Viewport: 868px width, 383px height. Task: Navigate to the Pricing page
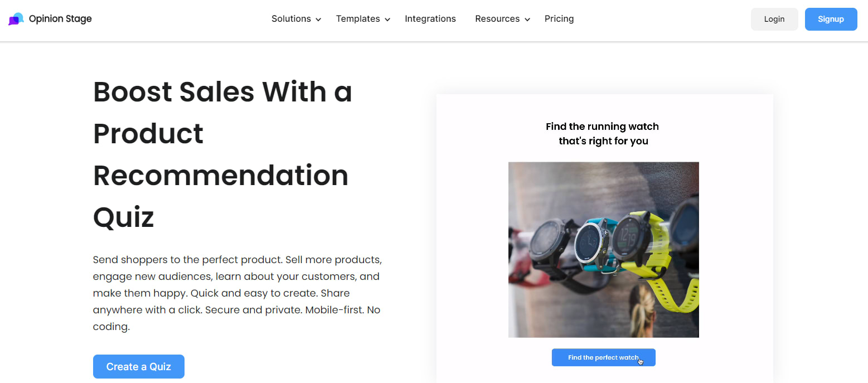(559, 19)
